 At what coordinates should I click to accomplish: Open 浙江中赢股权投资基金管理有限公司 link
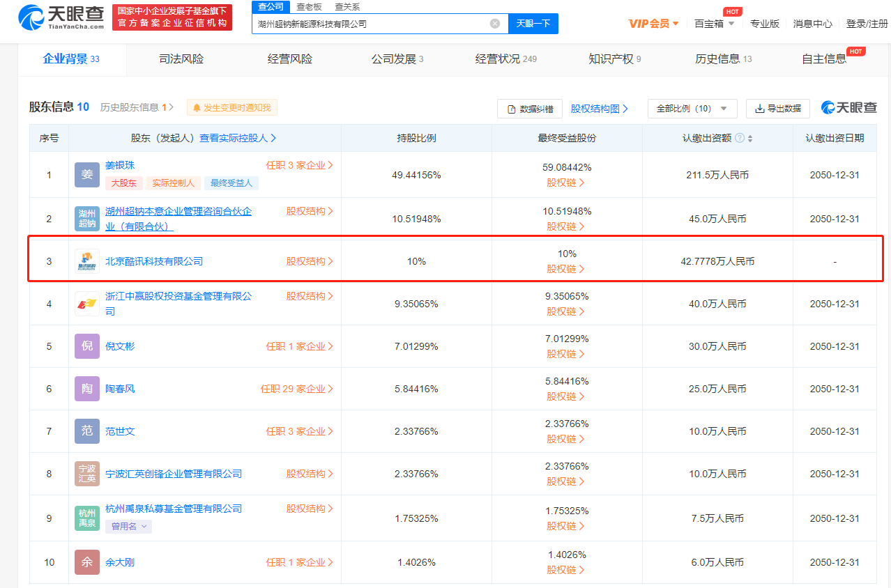click(x=178, y=304)
